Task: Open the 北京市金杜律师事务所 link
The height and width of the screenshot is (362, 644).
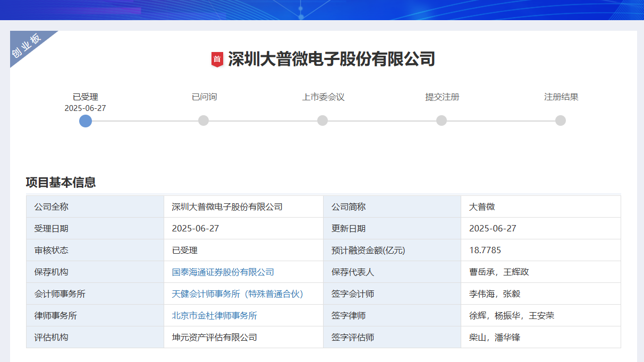Action: tap(215, 315)
